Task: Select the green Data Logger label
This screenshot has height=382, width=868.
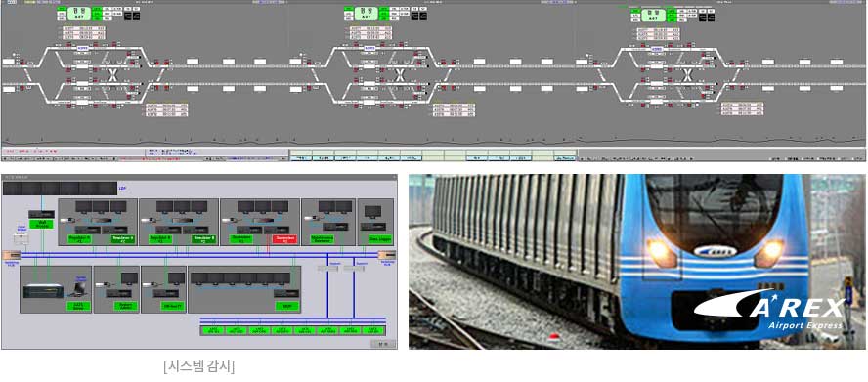Action: (380, 239)
